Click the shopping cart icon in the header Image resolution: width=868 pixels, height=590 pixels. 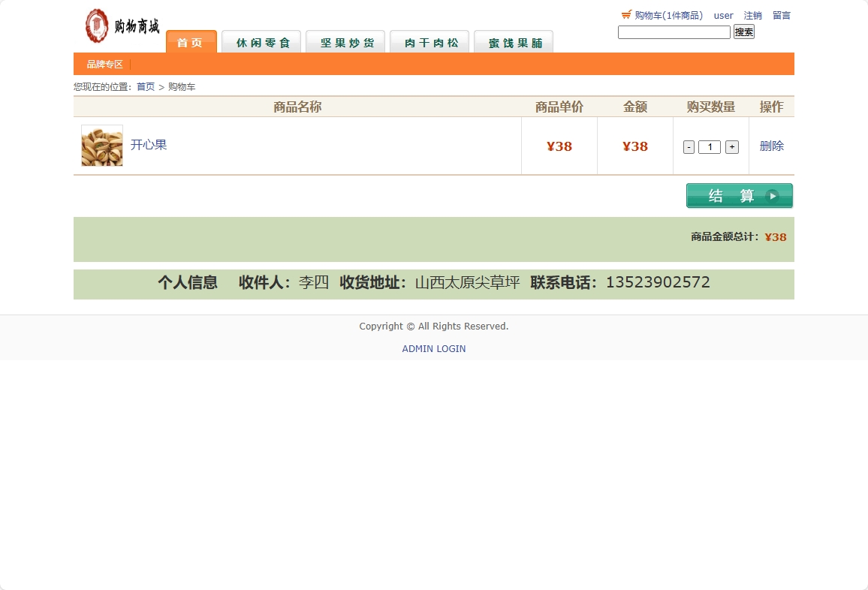pos(626,14)
